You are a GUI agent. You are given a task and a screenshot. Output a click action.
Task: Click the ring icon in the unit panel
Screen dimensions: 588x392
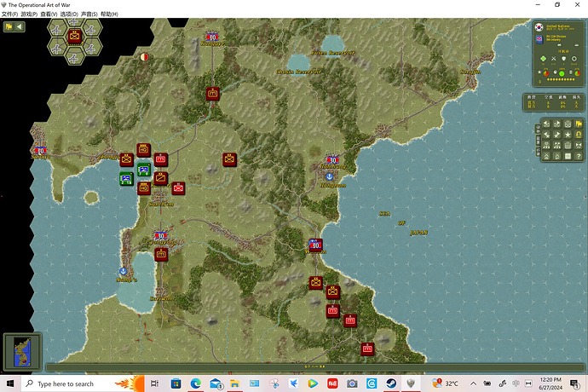(x=574, y=59)
